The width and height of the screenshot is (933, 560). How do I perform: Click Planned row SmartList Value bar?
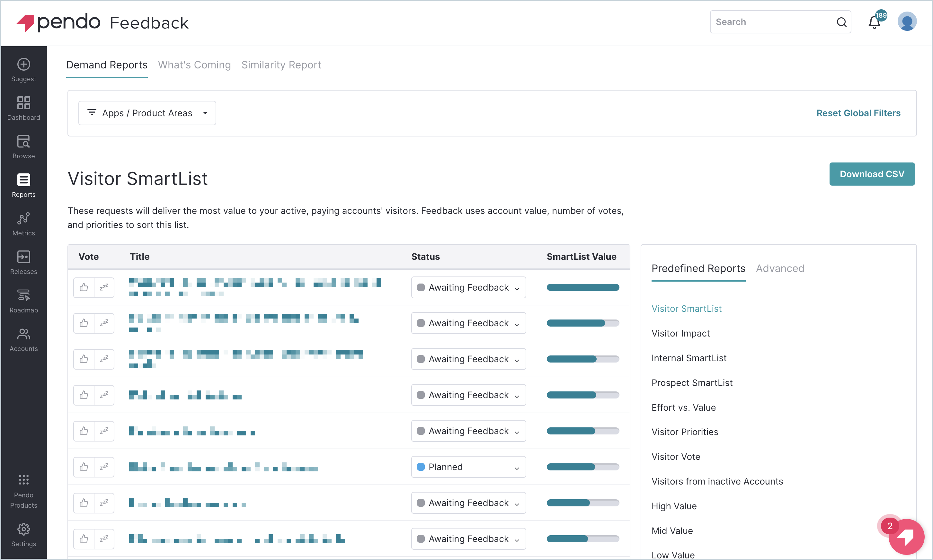click(582, 467)
